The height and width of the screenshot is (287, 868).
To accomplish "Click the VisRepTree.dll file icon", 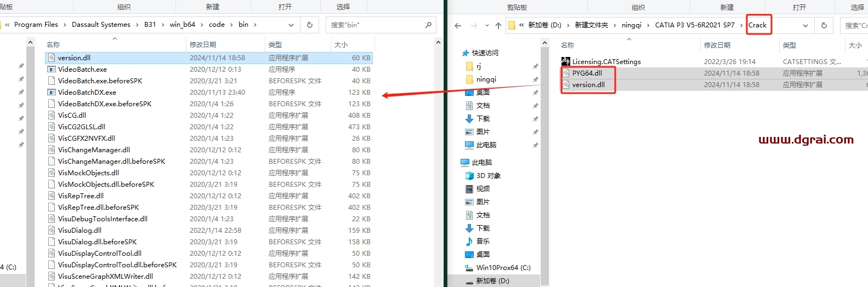I will 52,196.
